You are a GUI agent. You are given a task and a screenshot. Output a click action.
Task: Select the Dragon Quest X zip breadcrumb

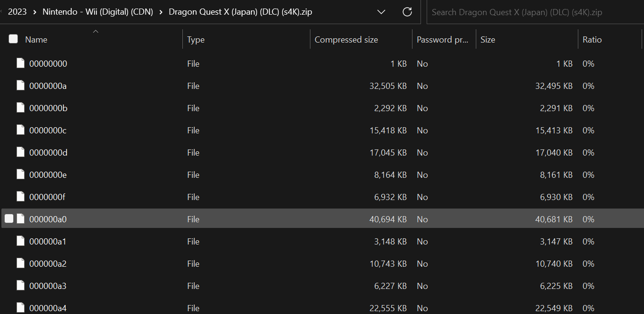[240, 12]
